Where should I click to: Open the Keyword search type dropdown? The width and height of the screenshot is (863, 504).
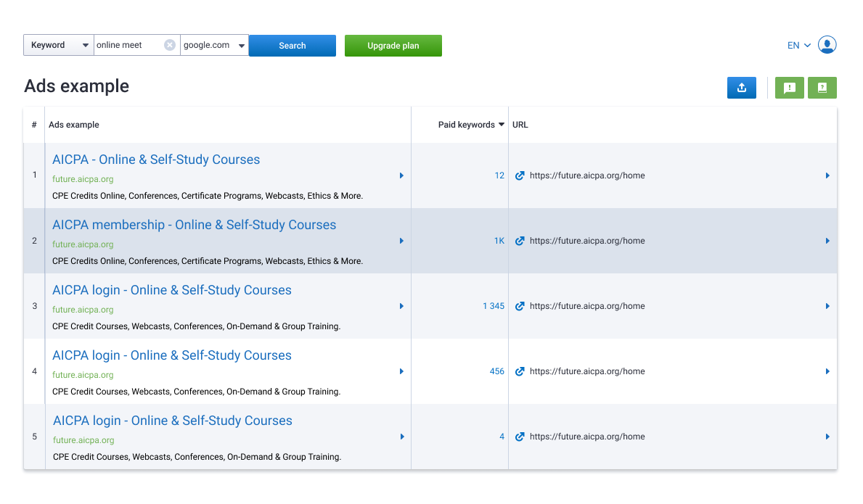point(59,45)
